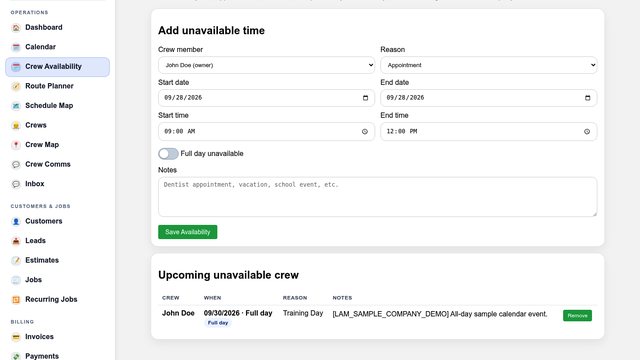
Task: Click the Start date field 09/28/2026
Action: pos(266,98)
